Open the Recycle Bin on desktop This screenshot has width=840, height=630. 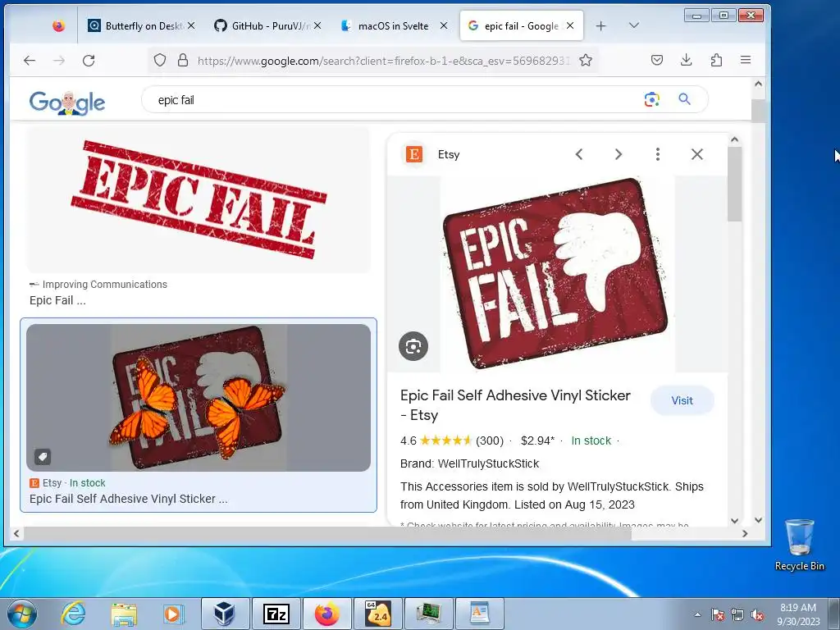point(799,546)
